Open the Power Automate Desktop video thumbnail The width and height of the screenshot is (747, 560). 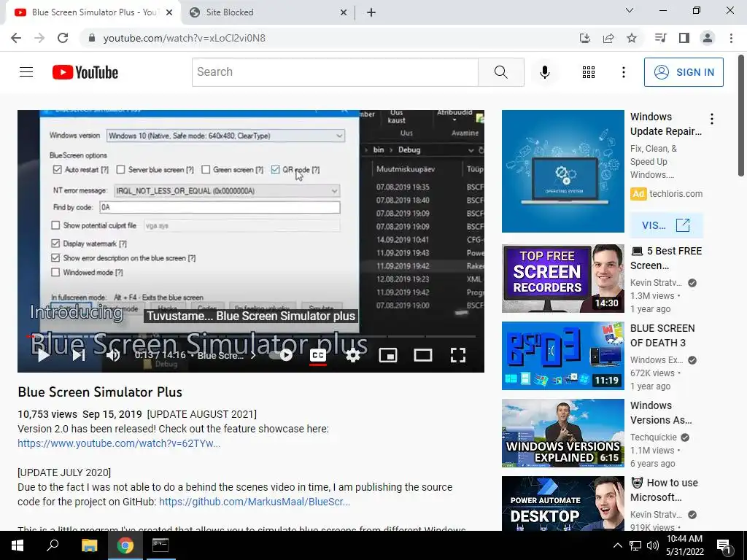point(562,503)
